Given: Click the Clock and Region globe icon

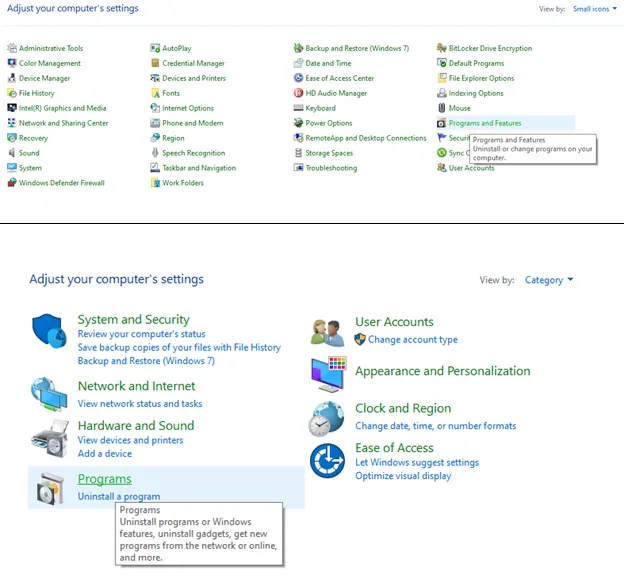Looking at the screenshot, I should coord(326,419).
